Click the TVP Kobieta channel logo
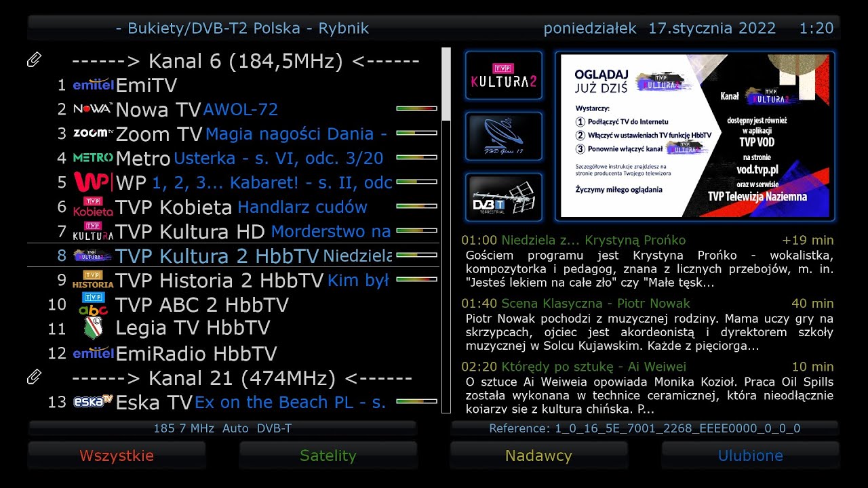Image resolution: width=868 pixels, height=488 pixels. [x=93, y=207]
